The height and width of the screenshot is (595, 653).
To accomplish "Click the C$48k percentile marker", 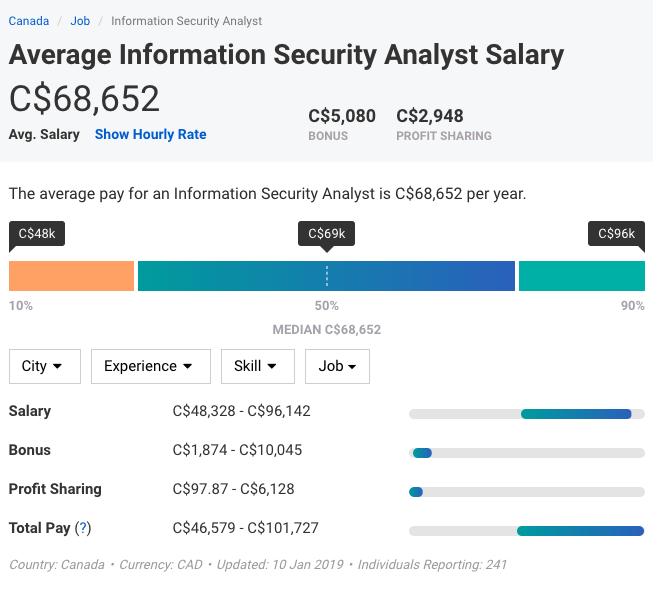I will (x=36, y=234).
